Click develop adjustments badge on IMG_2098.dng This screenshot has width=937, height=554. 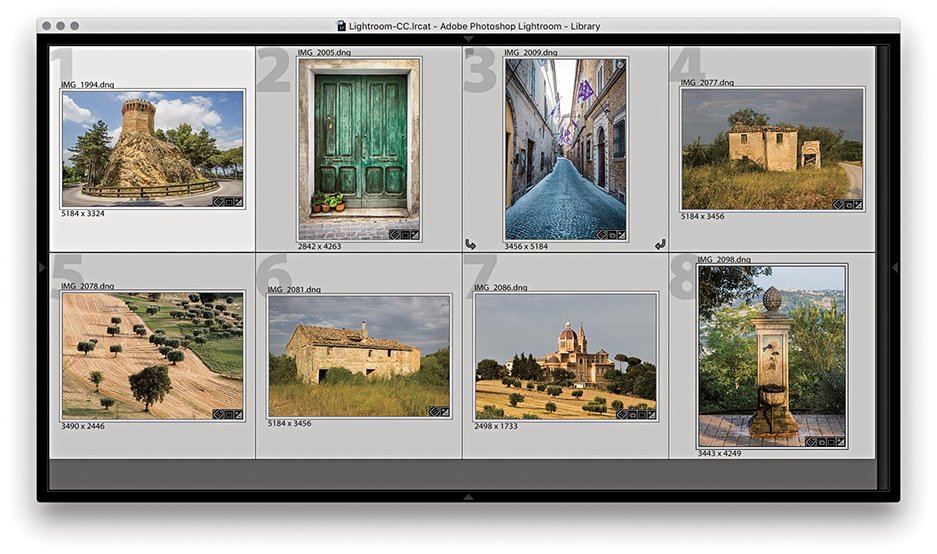pos(842,442)
